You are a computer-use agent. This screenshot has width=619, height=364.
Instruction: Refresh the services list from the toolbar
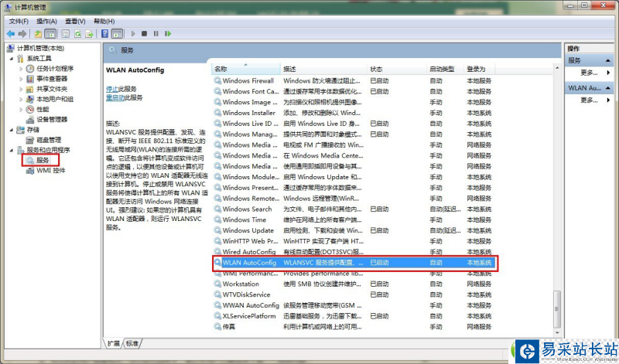click(78, 34)
